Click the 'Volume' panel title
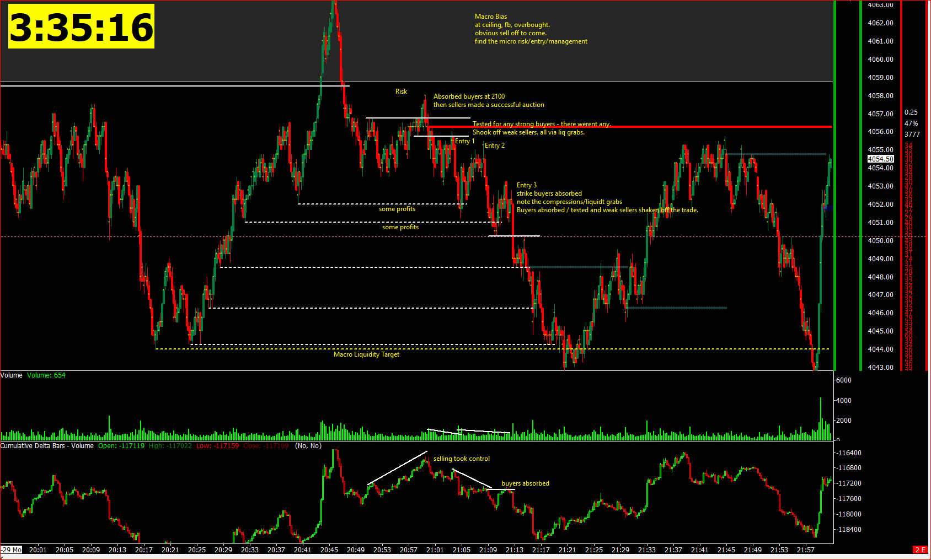Viewport: 931px width, 560px height. pyautogui.click(x=12, y=375)
